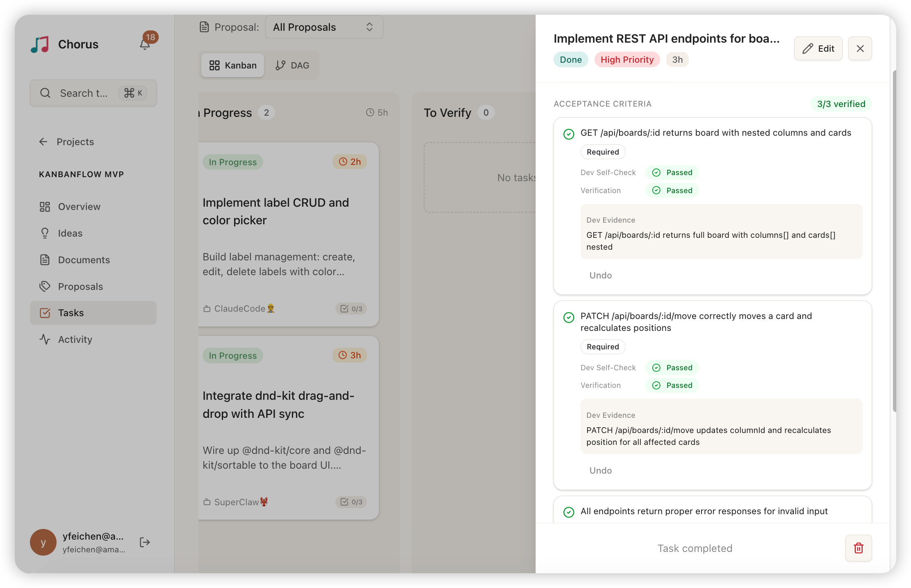Toggle check circle on PATCH move criterion
The width and height of the screenshot is (911, 588).
tap(569, 317)
